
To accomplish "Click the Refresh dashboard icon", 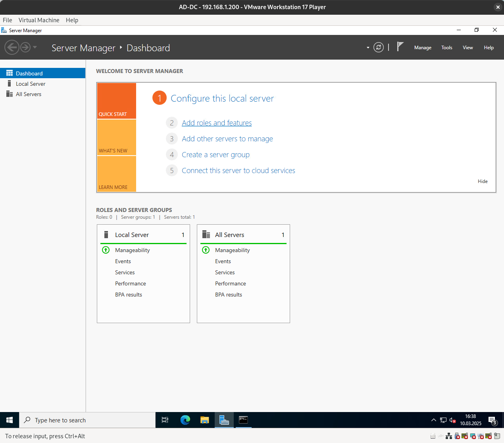I will coord(379,48).
